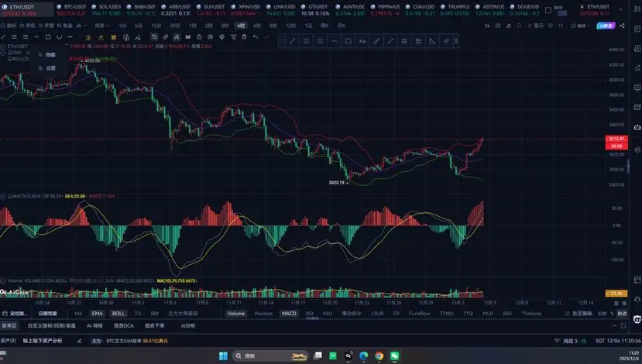
Task: Open Microsoft Edge from the taskbar
Action: click(363, 355)
